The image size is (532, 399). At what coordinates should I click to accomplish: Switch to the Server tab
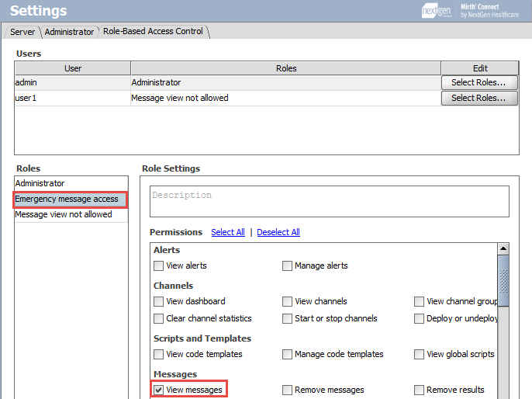(x=22, y=32)
